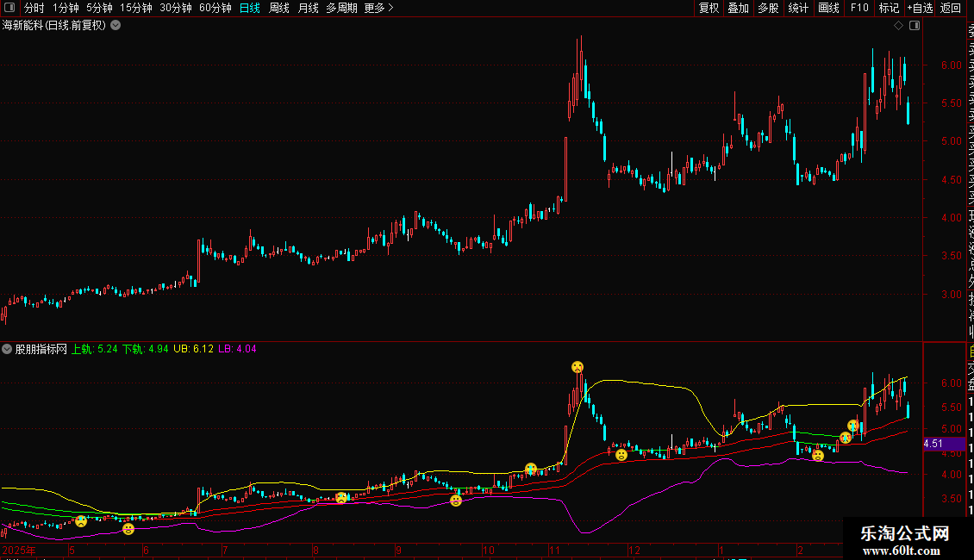Click the 股朋指标网 indicator name
Viewport: 974px width, 560px height.
click(41, 349)
